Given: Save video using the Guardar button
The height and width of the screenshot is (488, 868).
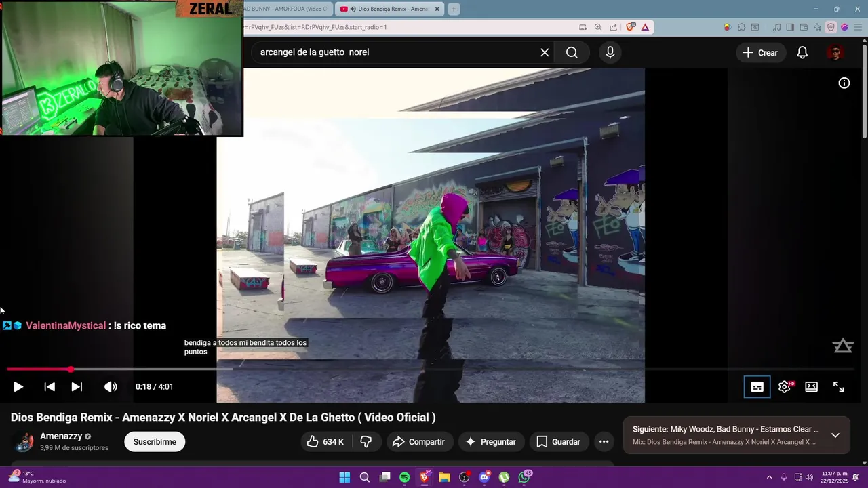Looking at the screenshot, I should point(559,442).
